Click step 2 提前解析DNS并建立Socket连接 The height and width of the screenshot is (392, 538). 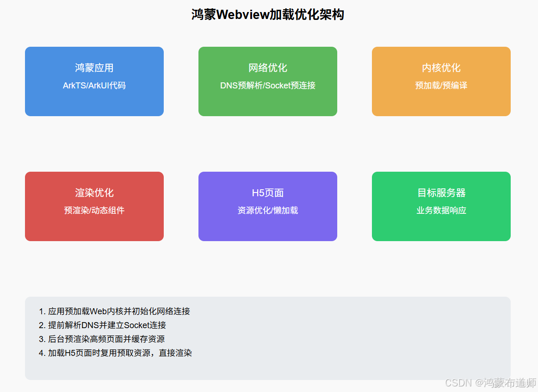[102, 325]
